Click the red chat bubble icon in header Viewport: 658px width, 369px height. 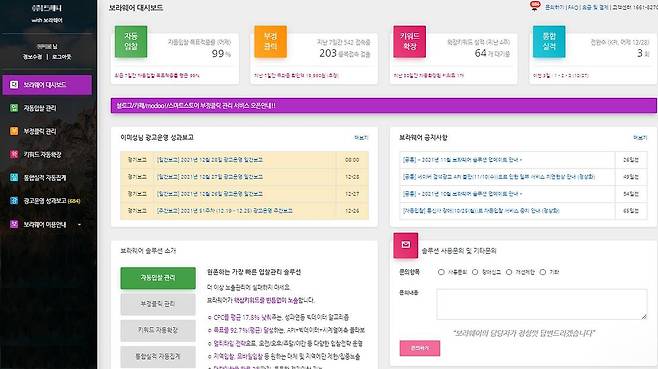[535, 6]
